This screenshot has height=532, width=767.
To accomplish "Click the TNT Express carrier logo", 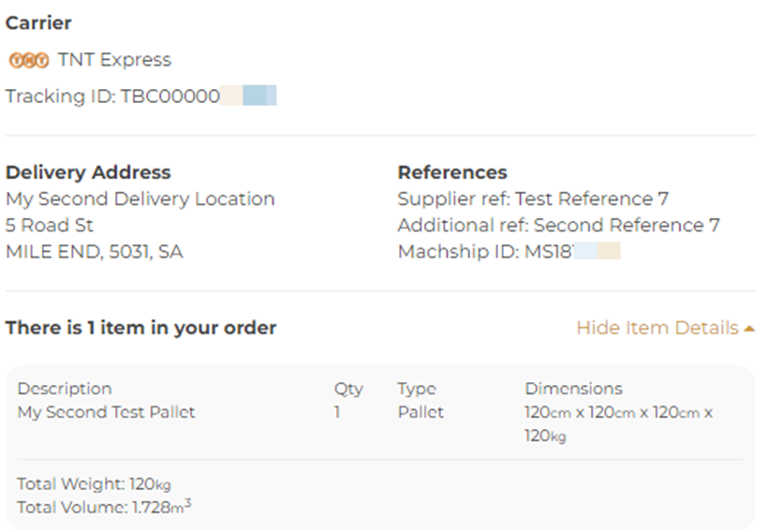I will click(x=28, y=60).
